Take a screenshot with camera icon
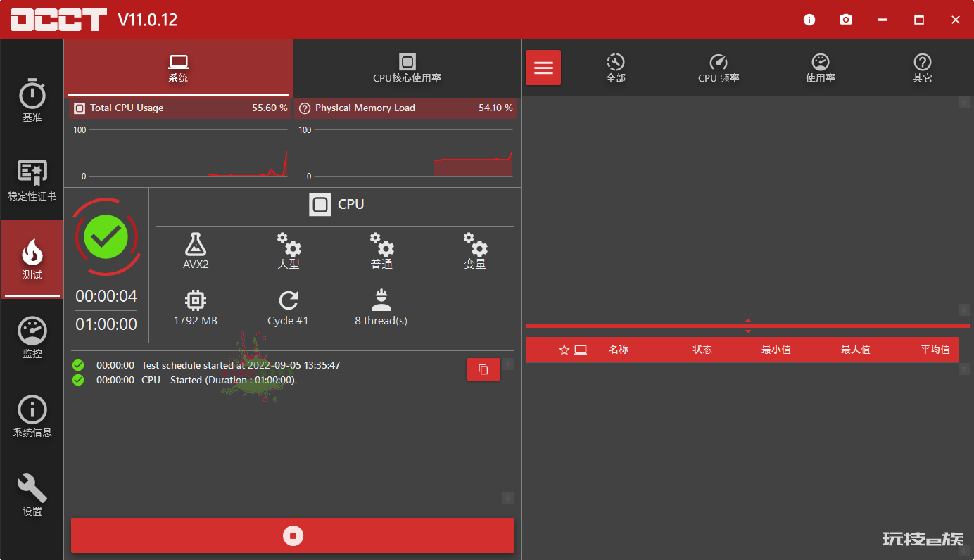The width and height of the screenshot is (974, 560). pos(846,20)
